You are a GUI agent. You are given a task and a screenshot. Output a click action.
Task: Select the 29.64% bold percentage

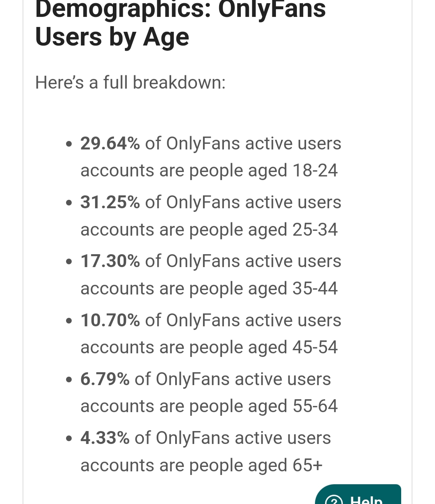point(110,143)
